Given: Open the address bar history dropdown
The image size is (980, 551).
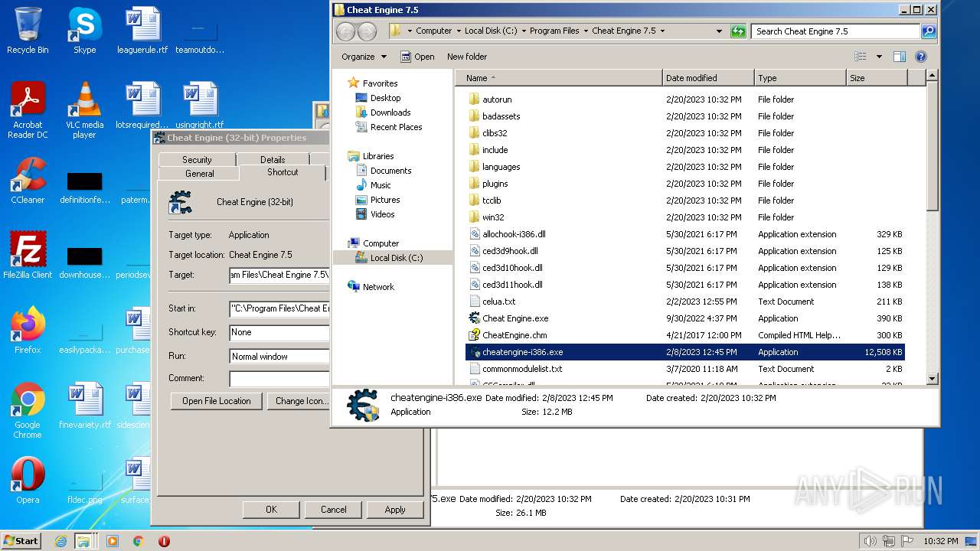Looking at the screenshot, I should click(x=719, y=31).
